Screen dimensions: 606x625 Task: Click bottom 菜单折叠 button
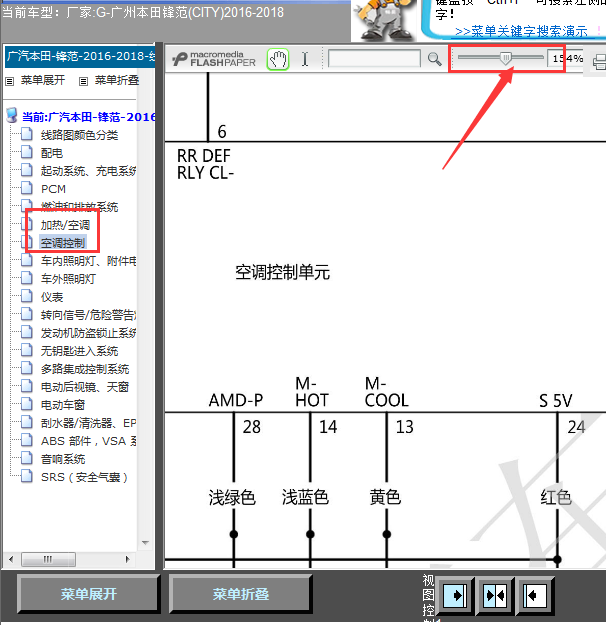click(240, 594)
